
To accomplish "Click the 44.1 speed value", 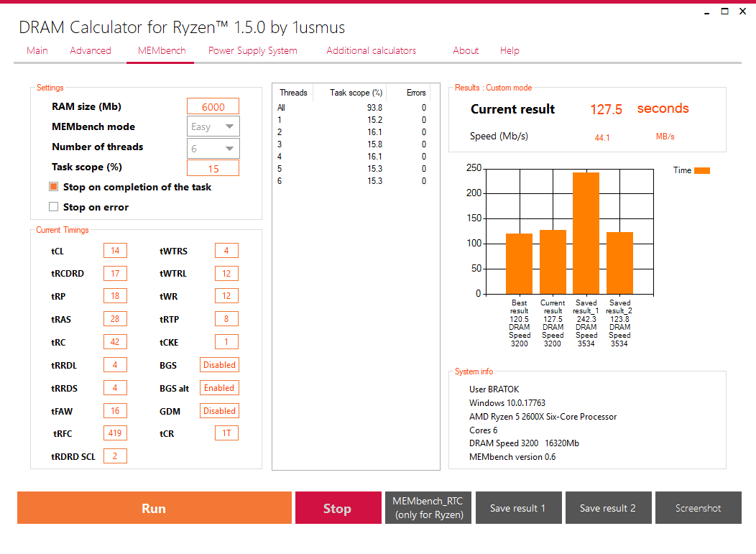I will (601, 137).
